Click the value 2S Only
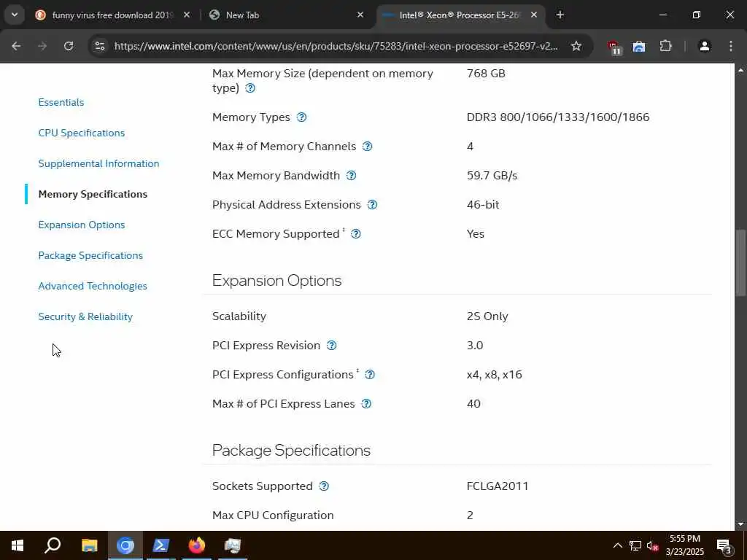 click(487, 316)
